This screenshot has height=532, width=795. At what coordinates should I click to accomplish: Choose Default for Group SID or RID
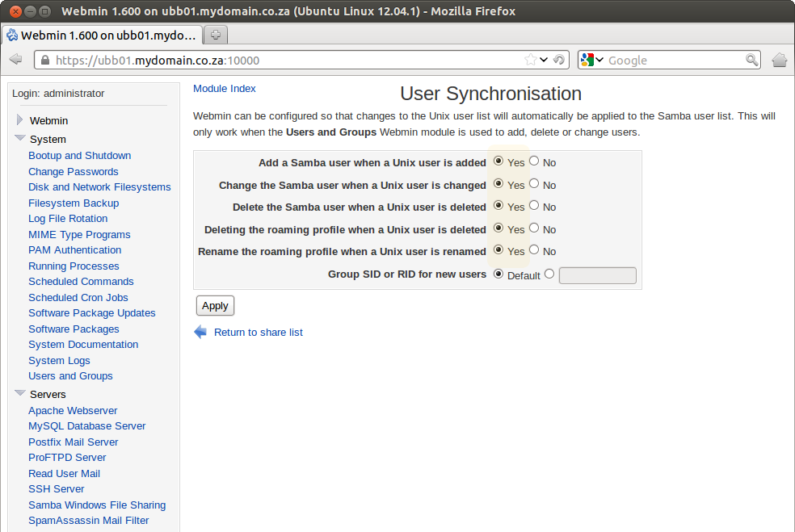pyautogui.click(x=498, y=274)
